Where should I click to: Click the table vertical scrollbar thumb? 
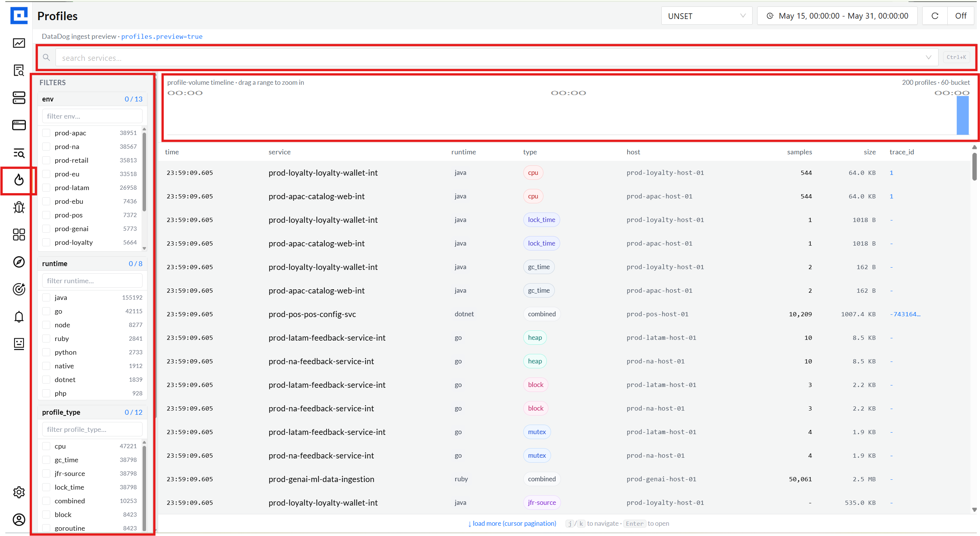[974, 166]
